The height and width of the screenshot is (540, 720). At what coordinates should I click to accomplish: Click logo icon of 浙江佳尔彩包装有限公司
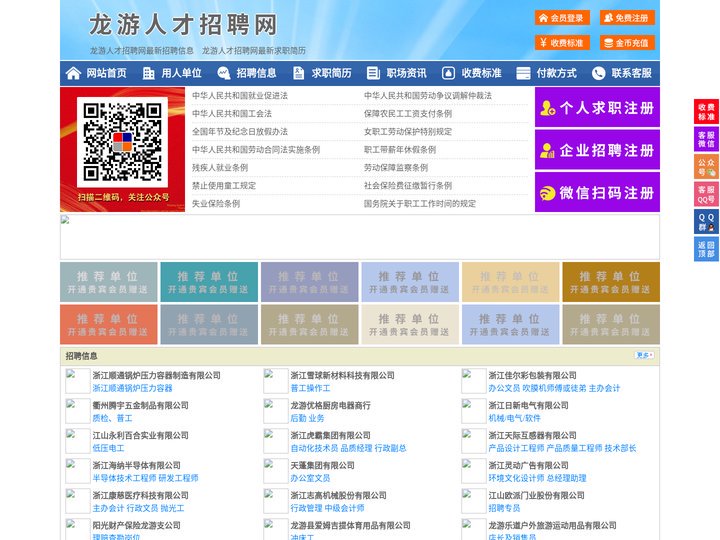point(473,381)
